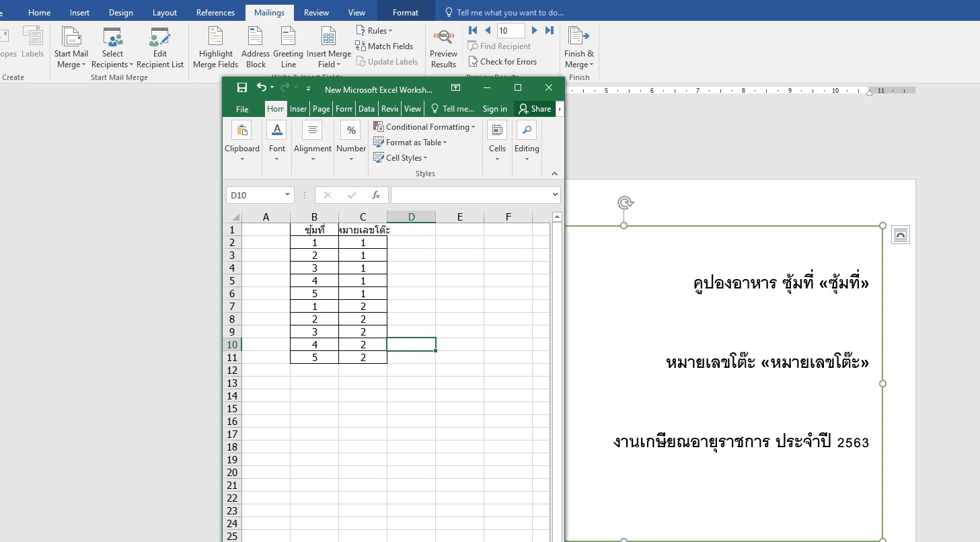Click header cell ซุ้มที่ in Excel
The image size is (980, 542).
click(x=314, y=229)
